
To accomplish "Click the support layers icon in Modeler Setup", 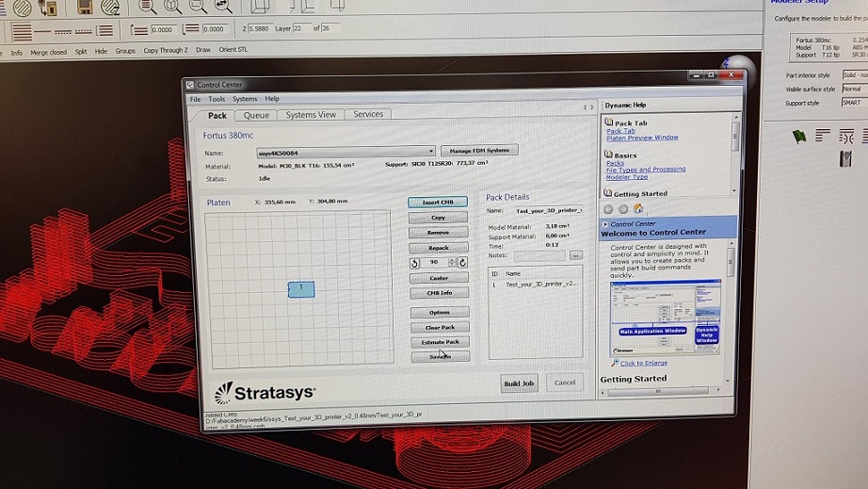I will pyautogui.click(x=846, y=136).
